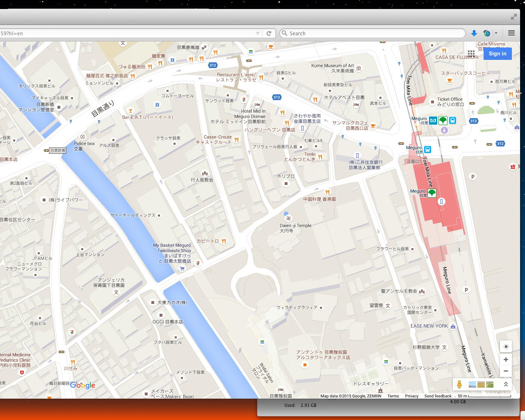Open the Privacy link
This screenshot has height=420, width=525.
click(412, 396)
